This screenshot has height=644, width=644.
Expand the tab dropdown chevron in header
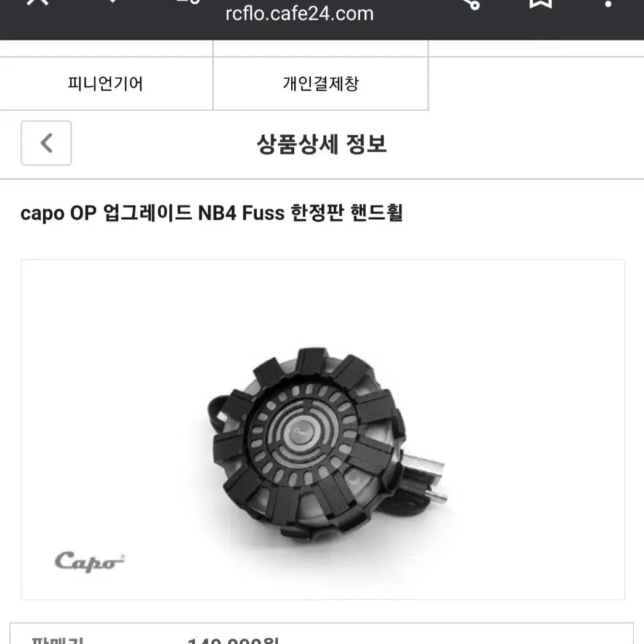pyautogui.click(x=112, y=2)
